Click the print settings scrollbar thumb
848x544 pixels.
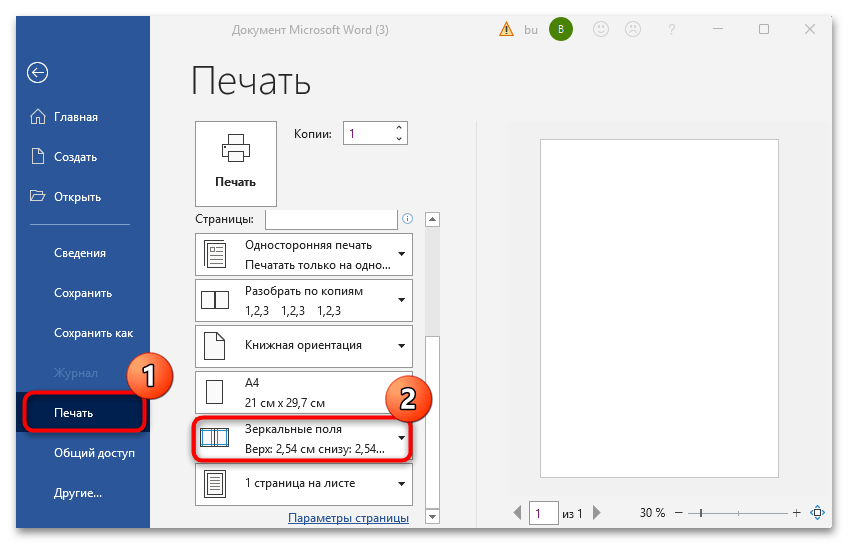coord(432,421)
